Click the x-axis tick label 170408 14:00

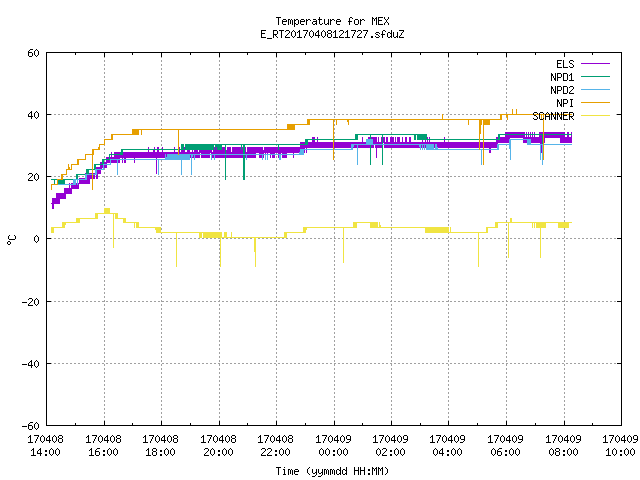[46, 446]
